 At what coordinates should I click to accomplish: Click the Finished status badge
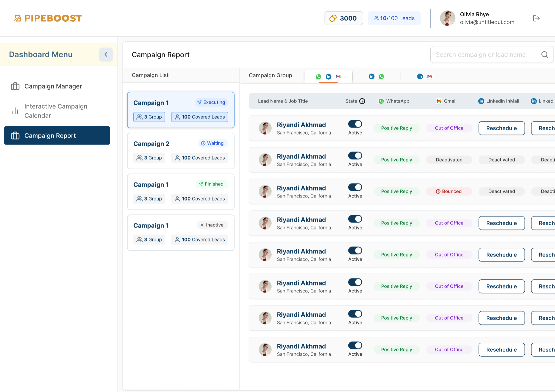point(211,184)
